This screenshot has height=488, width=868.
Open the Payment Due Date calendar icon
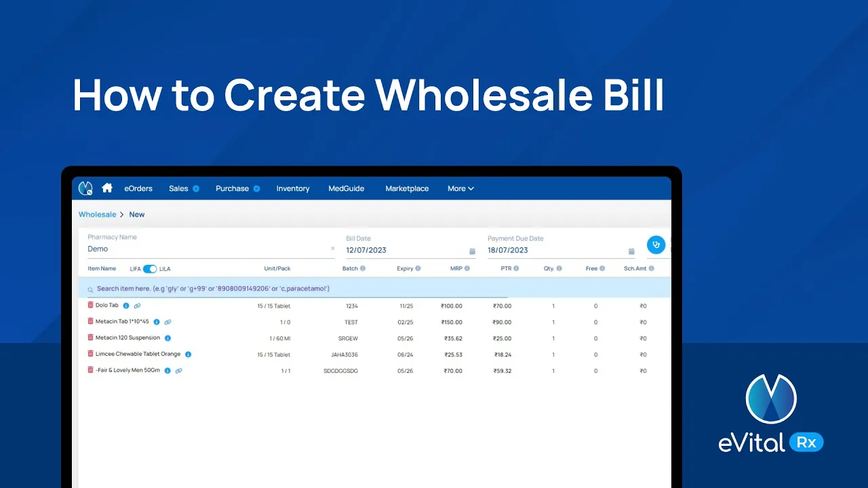[x=631, y=251]
